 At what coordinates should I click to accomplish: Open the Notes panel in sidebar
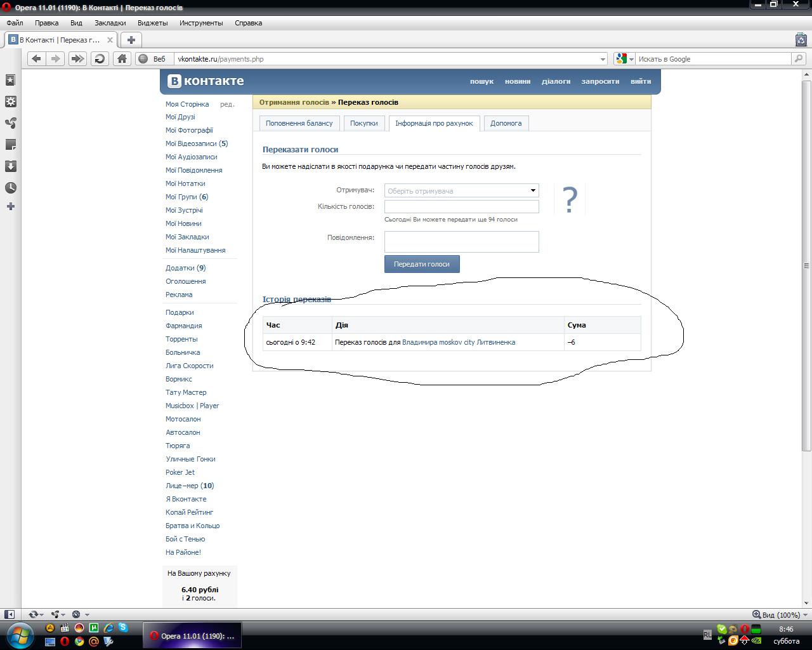[x=10, y=145]
